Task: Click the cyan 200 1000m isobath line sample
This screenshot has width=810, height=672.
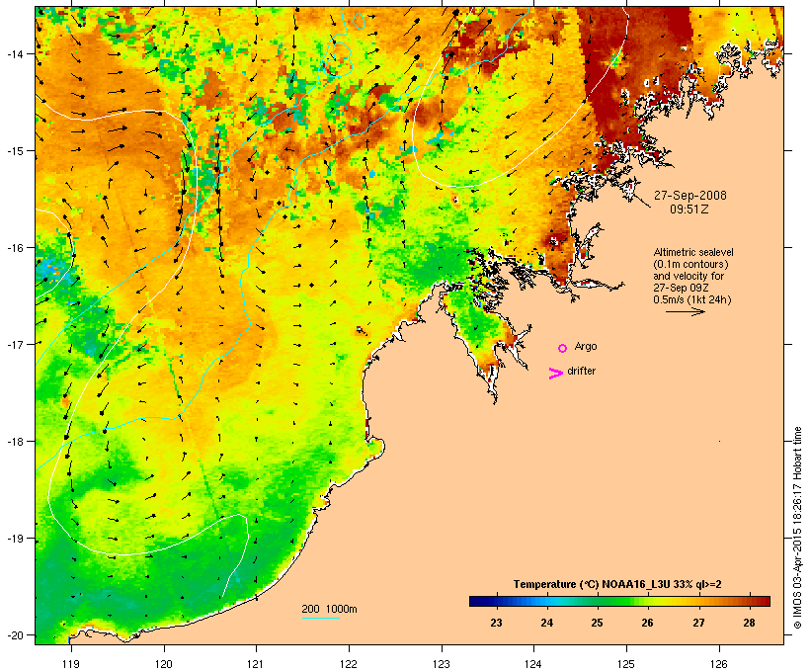Action: [x=321, y=618]
